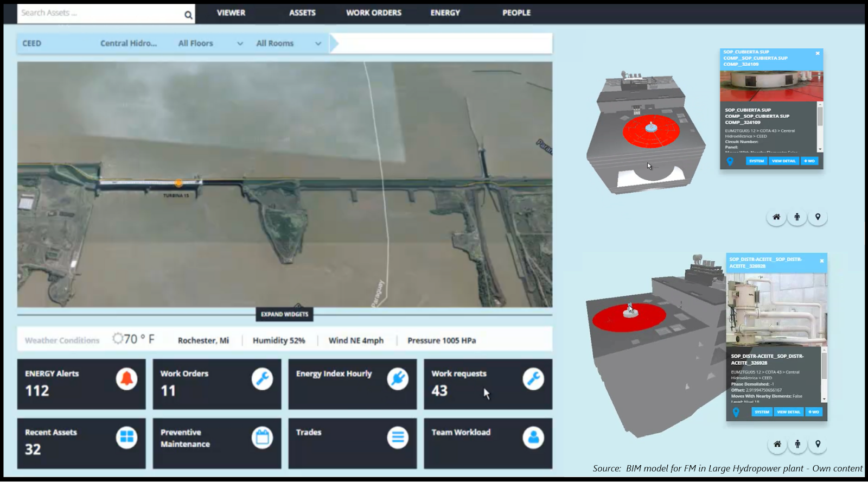This screenshot has height=482, width=868.
Task: Click the Team Workload label
Action: click(x=461, y=432)
